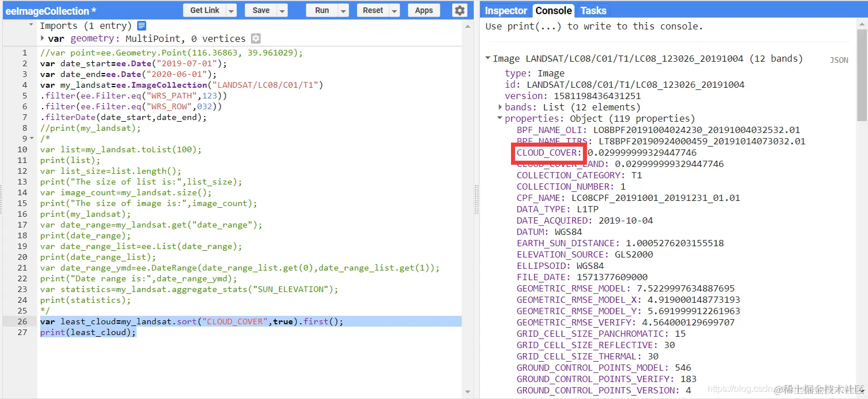Click the code editor vertical scrollbar track
This screenshot has height=399, width=868.
(x=467, y=208)
